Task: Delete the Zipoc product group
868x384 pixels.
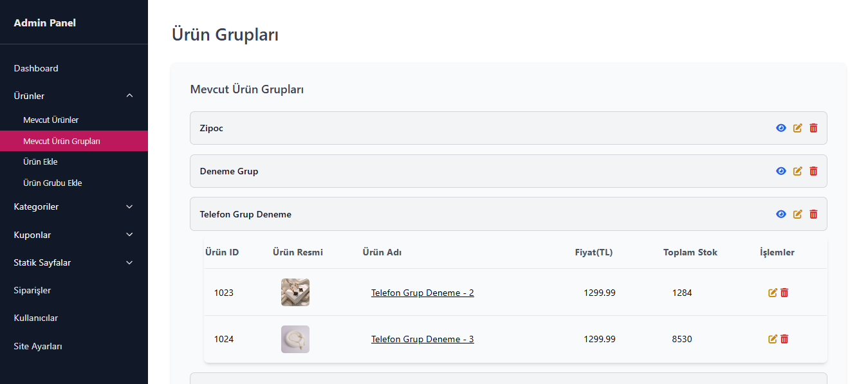Action: (x=813, y=128)
